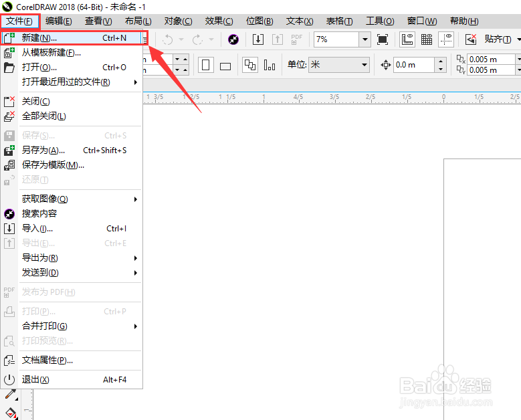Screen dimensions: 521x420
Task: Expand 打开最近用过的文件(R) submenu
Action: click(x=72, y=82)
